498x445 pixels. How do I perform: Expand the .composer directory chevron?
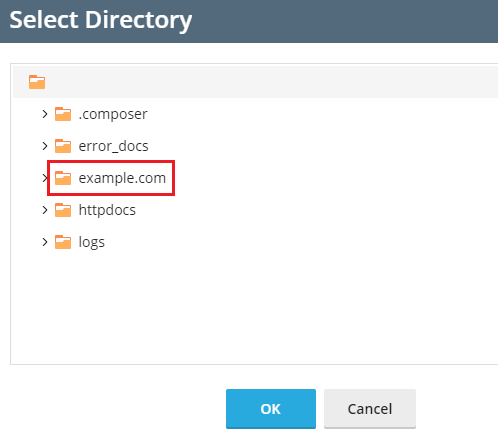coord(45,114)
